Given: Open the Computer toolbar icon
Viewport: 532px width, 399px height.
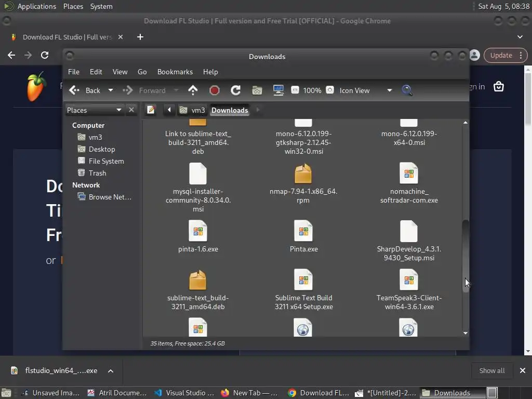Looking at the screenshot, I should click(x=278, y=90).
